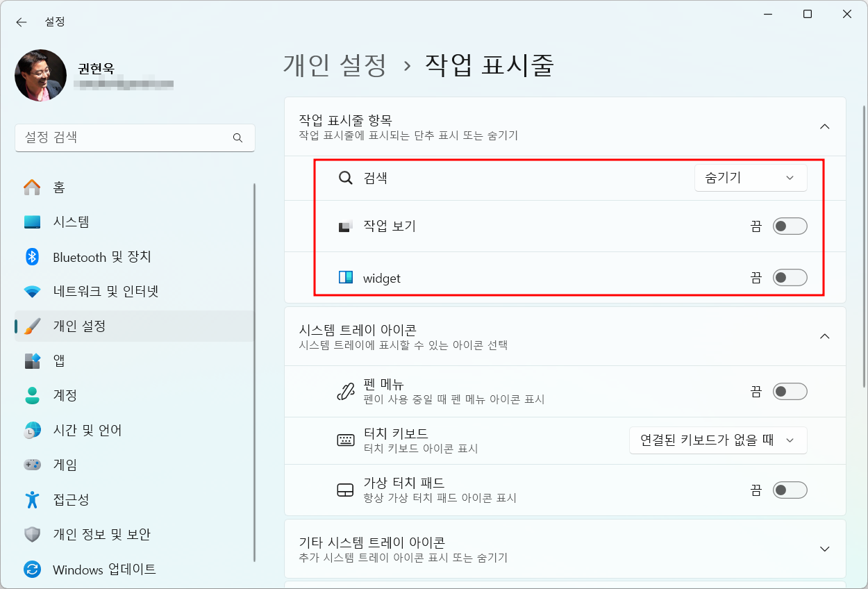Open 접근성 settings
868x589 pixels.
[72, 499]
